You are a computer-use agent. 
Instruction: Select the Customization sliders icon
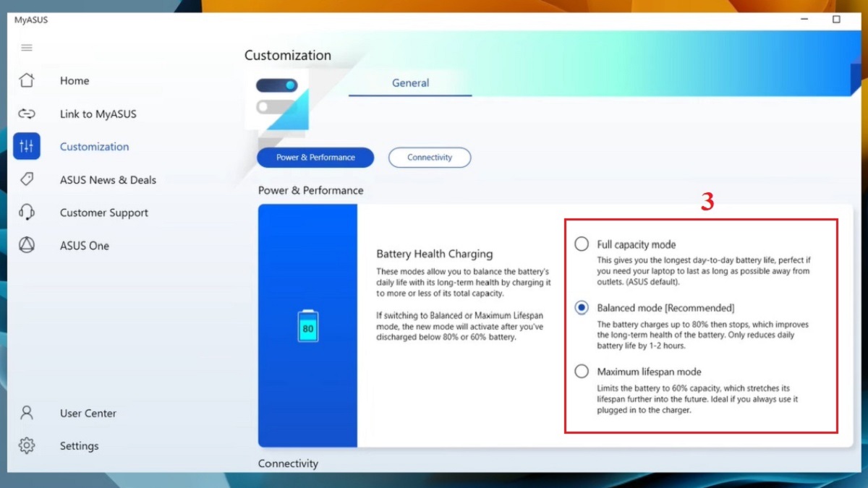pyautogui.click(x=27, y=146)
